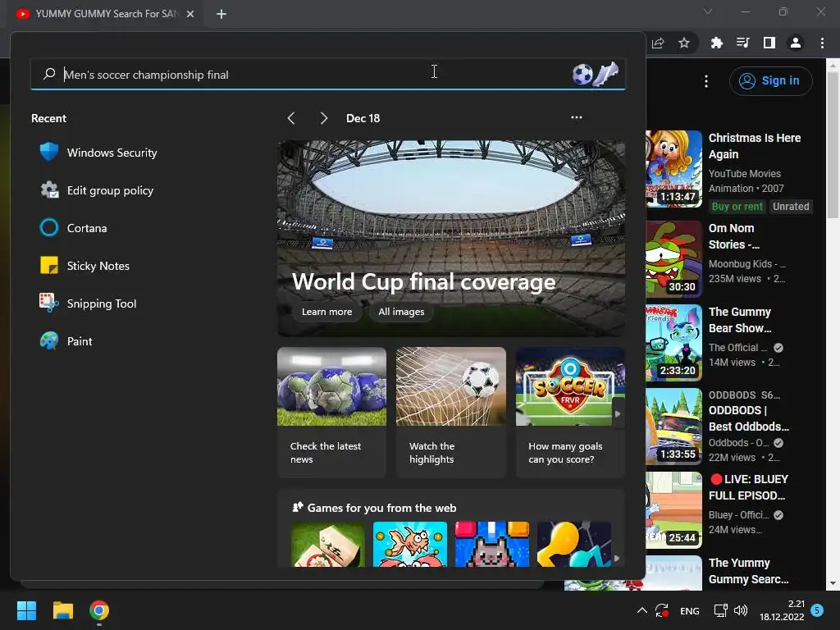Open Sticky Notes from the Recent list

click(x=84, y=266)
